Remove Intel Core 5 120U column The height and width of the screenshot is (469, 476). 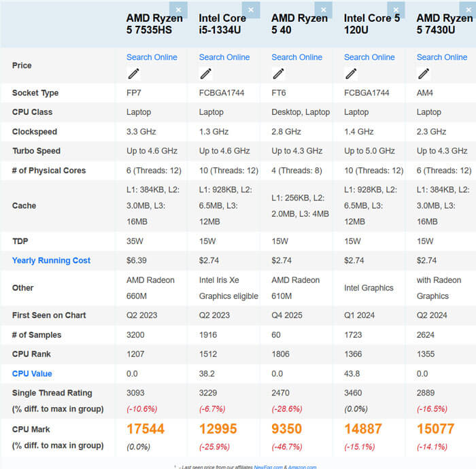coord(396,10)
